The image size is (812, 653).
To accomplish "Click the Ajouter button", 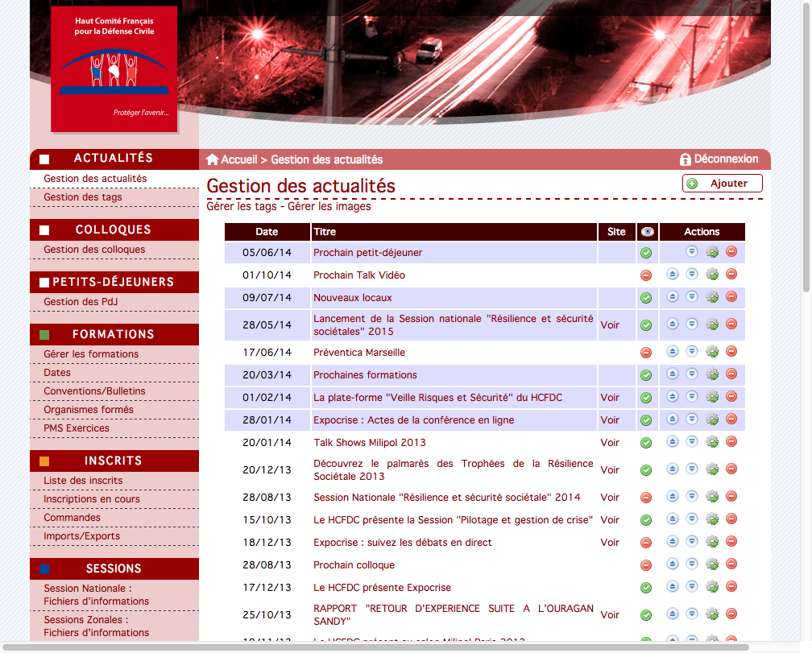I will click(723, 183).
